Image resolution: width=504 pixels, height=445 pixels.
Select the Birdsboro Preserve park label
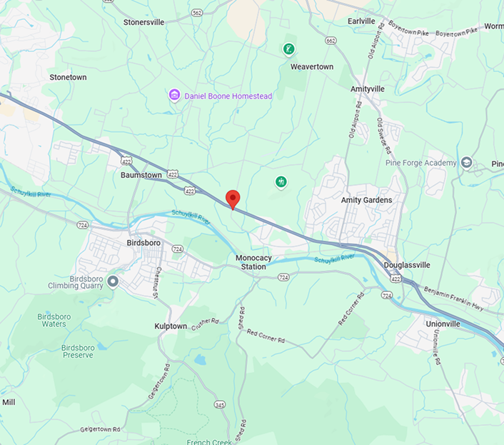coord(78,351)
